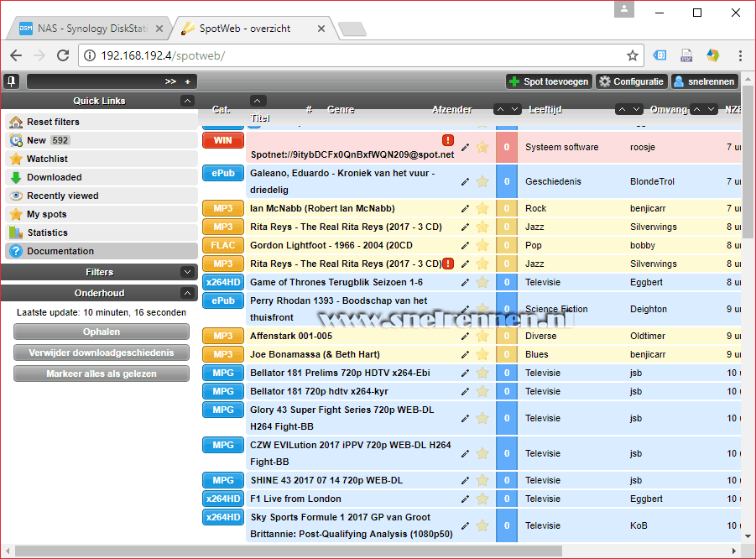Viewport: 756px width, 559px height.
Task: Click the pencil icon on the Gordon Lightfoot row
Action: pyautogui.click(x=465, y=245)
